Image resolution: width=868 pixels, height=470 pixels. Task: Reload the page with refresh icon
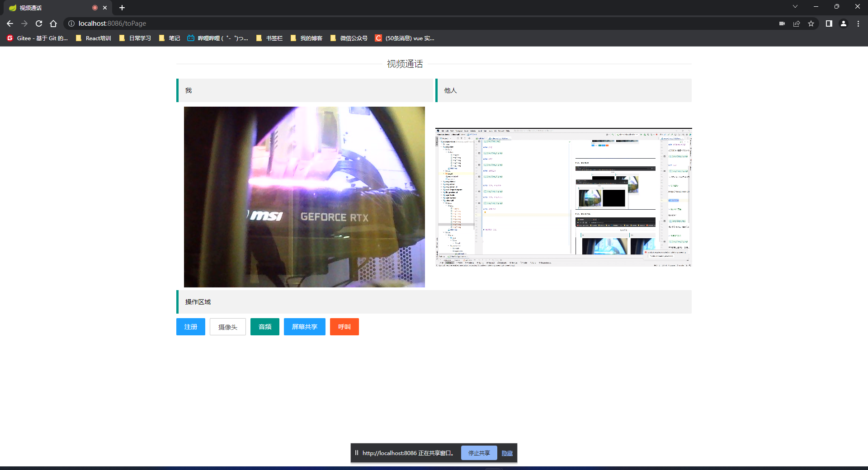[x=39, y=23]
